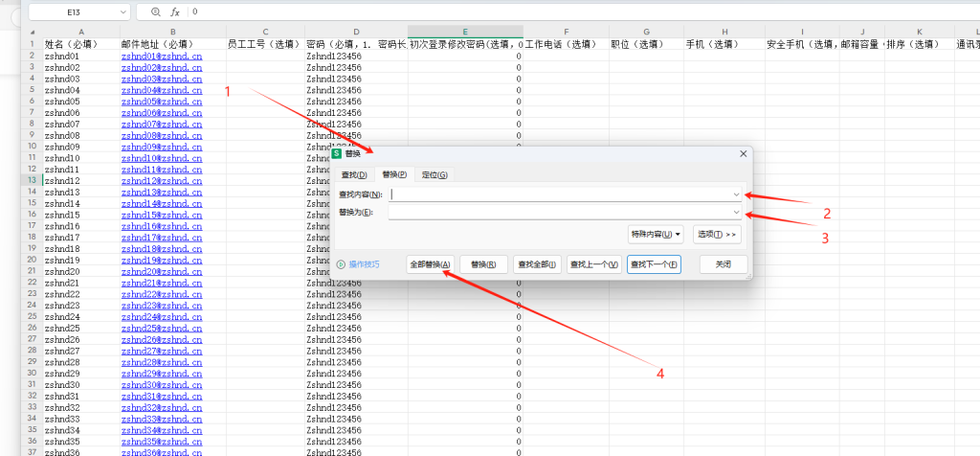Click the select-all corner triangle of the sheet

pyautogui.click(x=32, y=32)
